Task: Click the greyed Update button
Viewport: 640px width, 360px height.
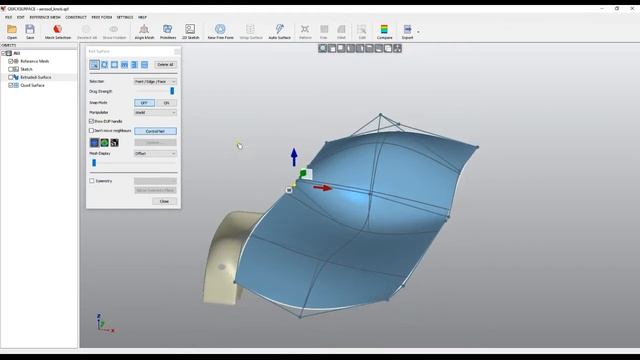Action: [x=155, y=142]
